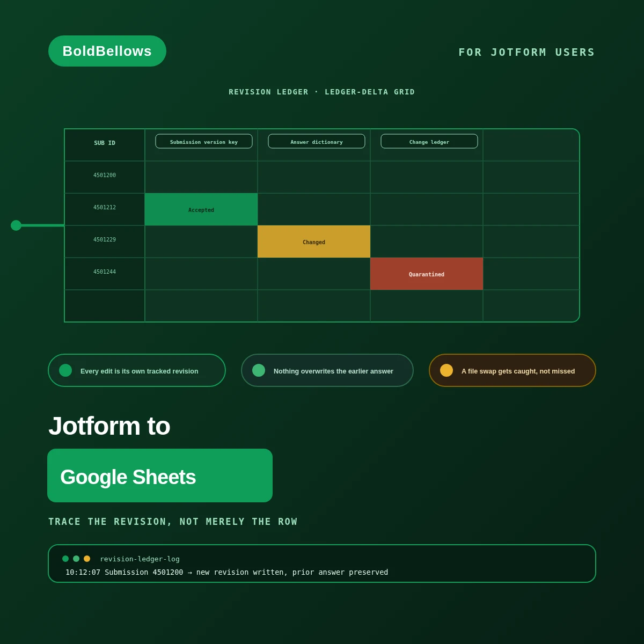This screenshot has height=644, width=644.
Task: Click the FOR JOTFORM USERS label
Action: point(526,52)
